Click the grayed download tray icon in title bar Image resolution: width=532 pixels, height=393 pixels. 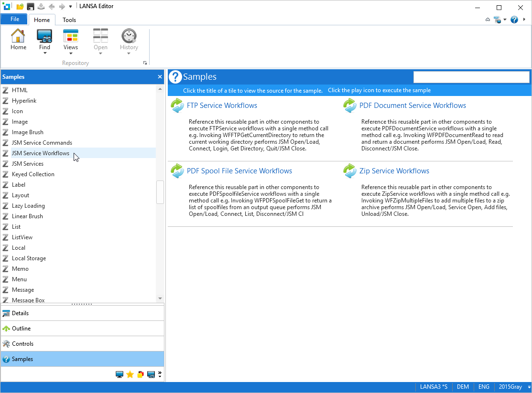click(41, 6)
